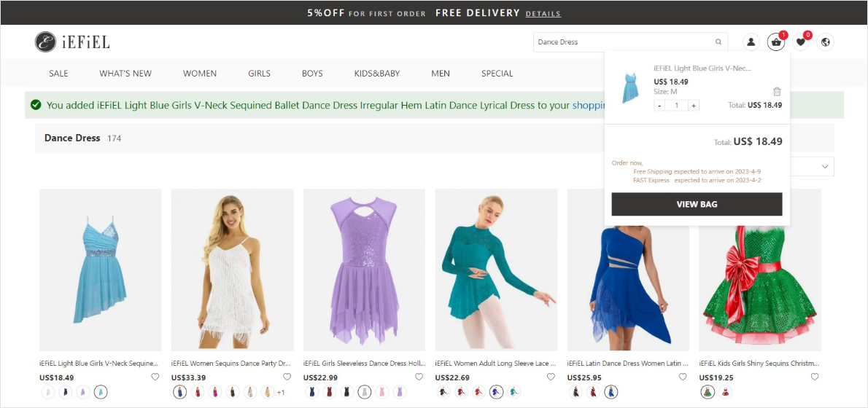Open the white fringe party dress image
The width and height of the screenshot is (868, 408).
pos(233,270)
